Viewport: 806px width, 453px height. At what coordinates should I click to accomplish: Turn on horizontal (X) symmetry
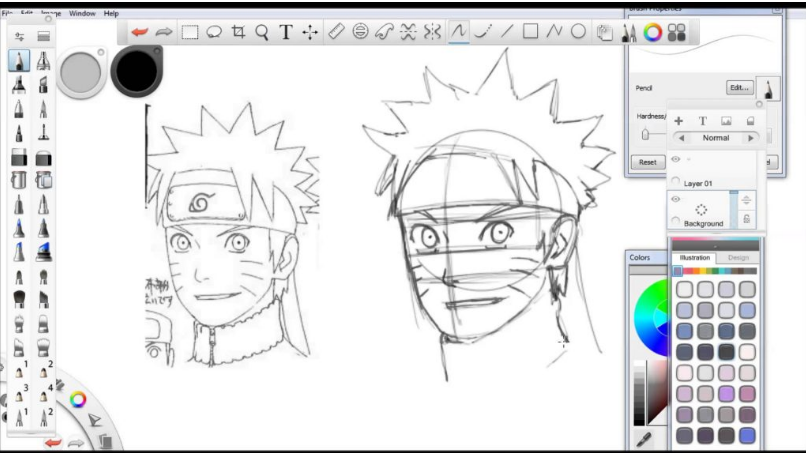tap(408, 32)
